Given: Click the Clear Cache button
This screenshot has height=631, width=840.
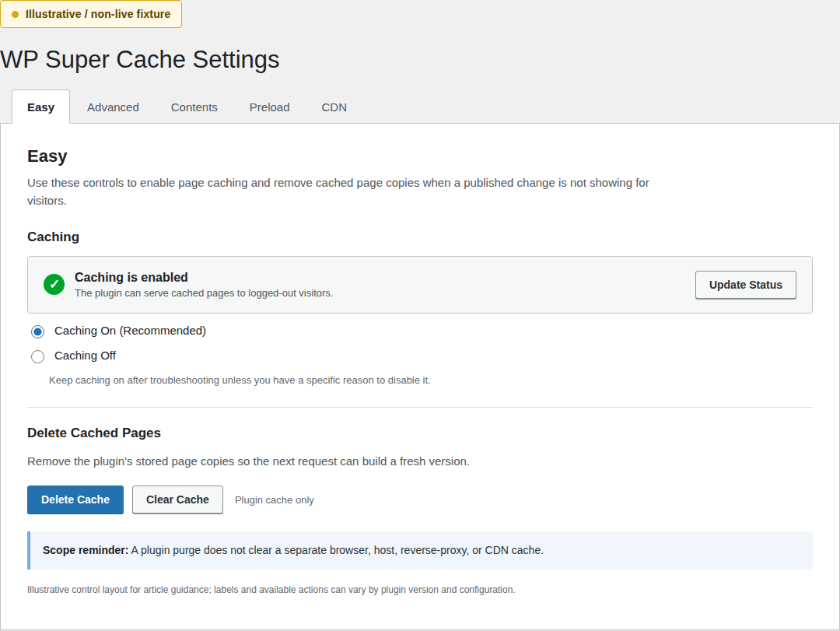Looking at the screenshot, I should coord(177,500).
